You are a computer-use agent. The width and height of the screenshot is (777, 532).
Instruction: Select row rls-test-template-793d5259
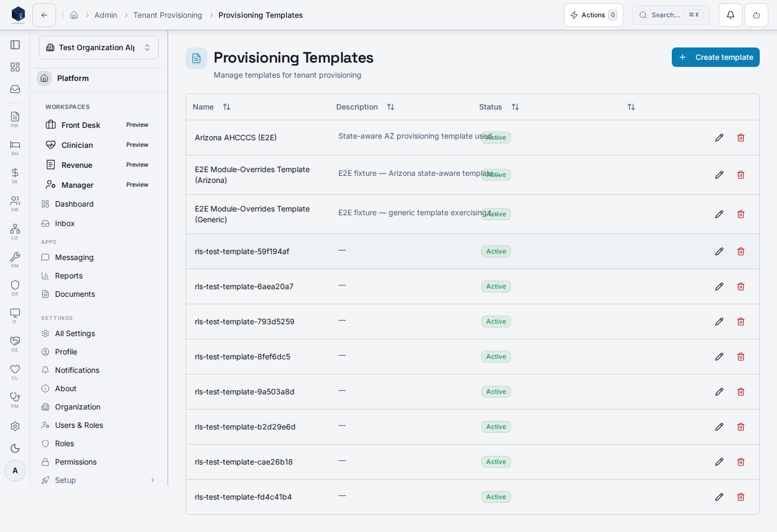(473, 322)
